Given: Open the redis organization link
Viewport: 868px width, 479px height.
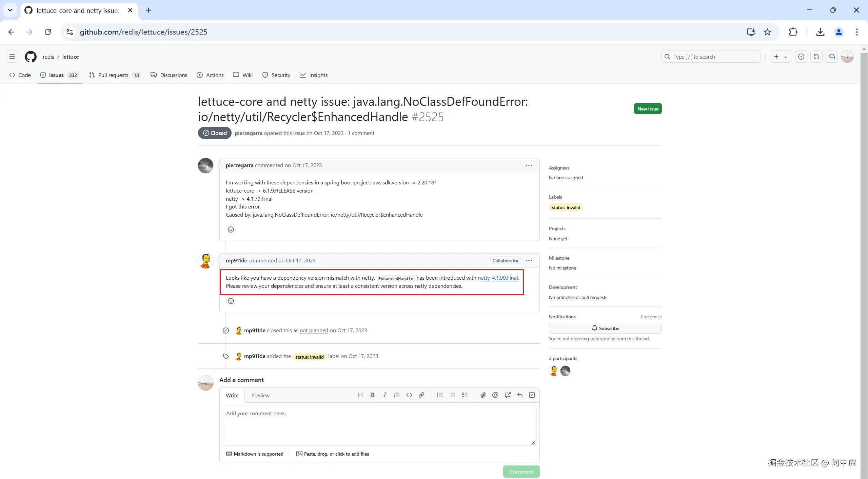Looking at the screenshot, I should [48, 57].
